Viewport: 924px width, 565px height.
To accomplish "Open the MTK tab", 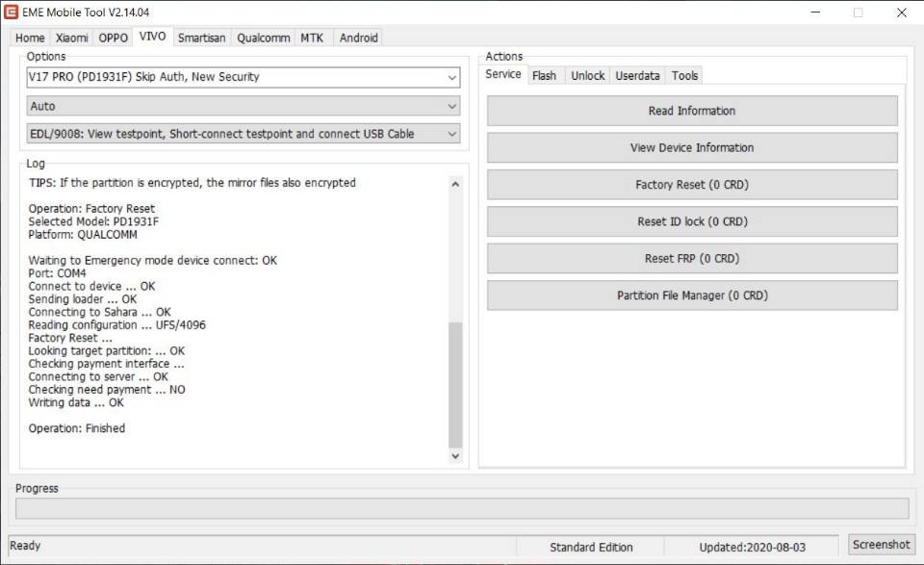I will point(312,38).
